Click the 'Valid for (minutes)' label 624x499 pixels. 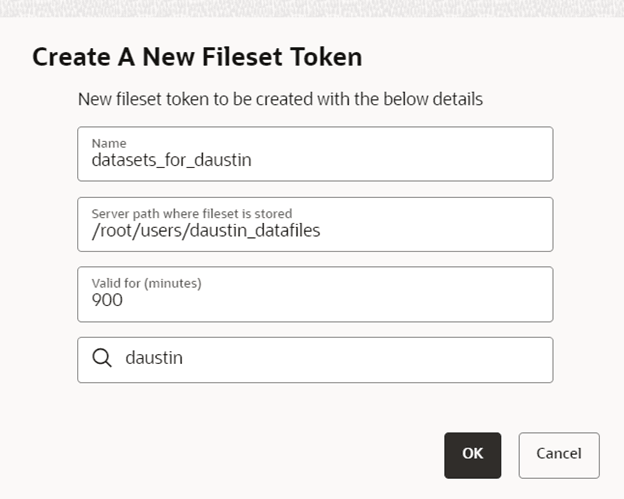tap(146, 283)
